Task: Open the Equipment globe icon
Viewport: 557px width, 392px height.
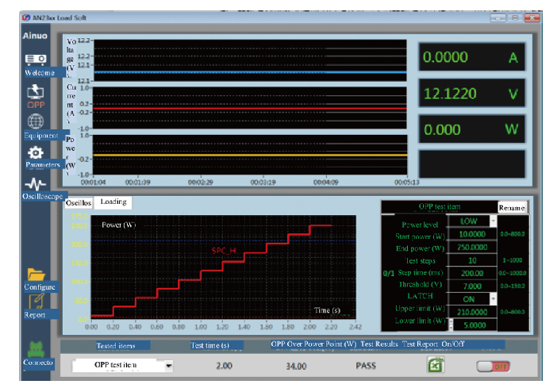Action: 36,121
